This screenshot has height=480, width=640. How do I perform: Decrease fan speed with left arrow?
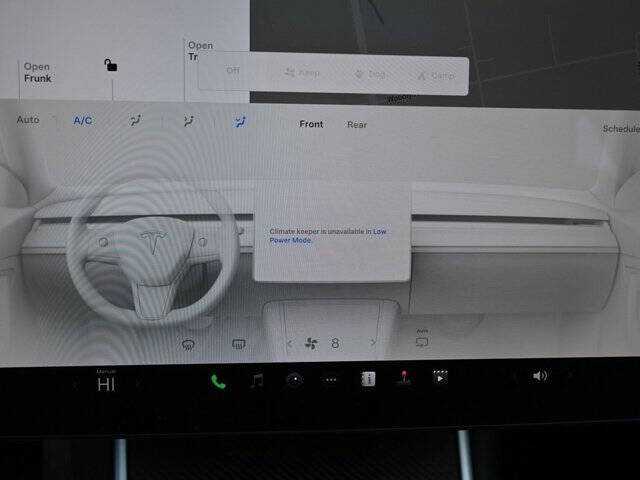pos(290,344)
